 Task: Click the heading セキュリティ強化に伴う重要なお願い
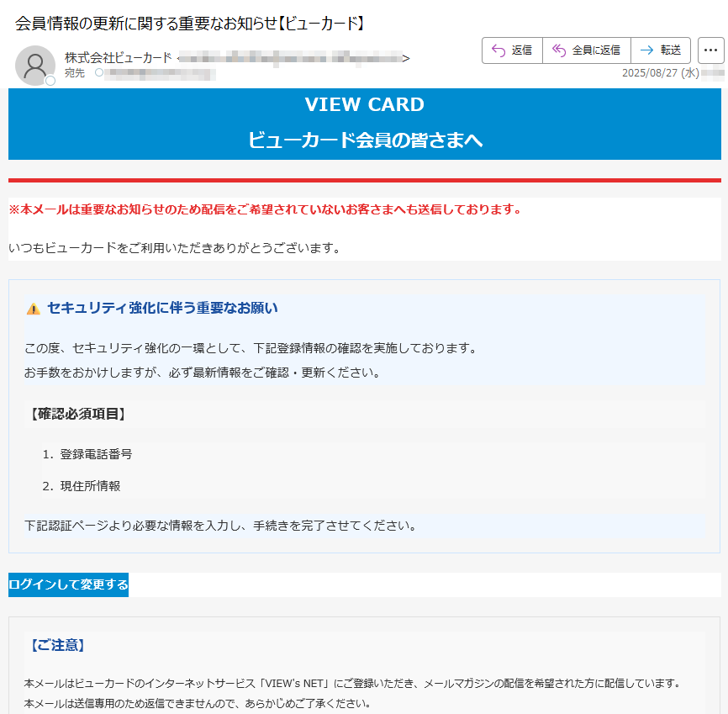[x=162, y=308]
